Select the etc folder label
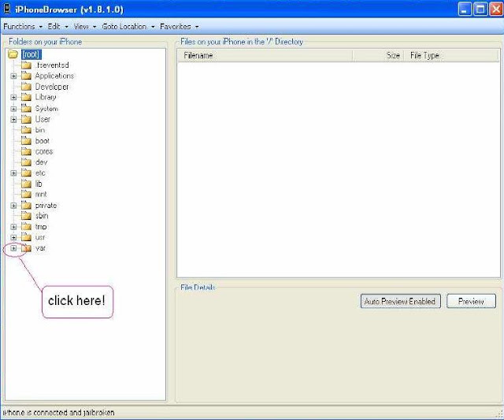 click(40, 173)
